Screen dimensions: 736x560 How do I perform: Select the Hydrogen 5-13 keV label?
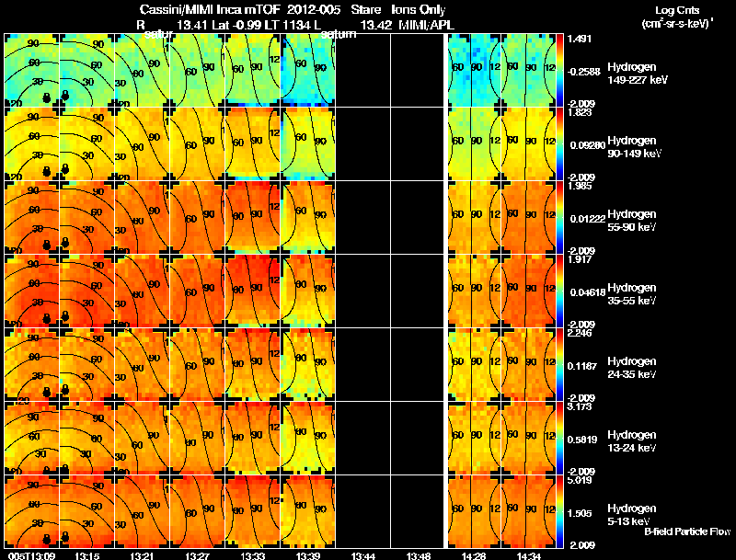click(632, 515)
